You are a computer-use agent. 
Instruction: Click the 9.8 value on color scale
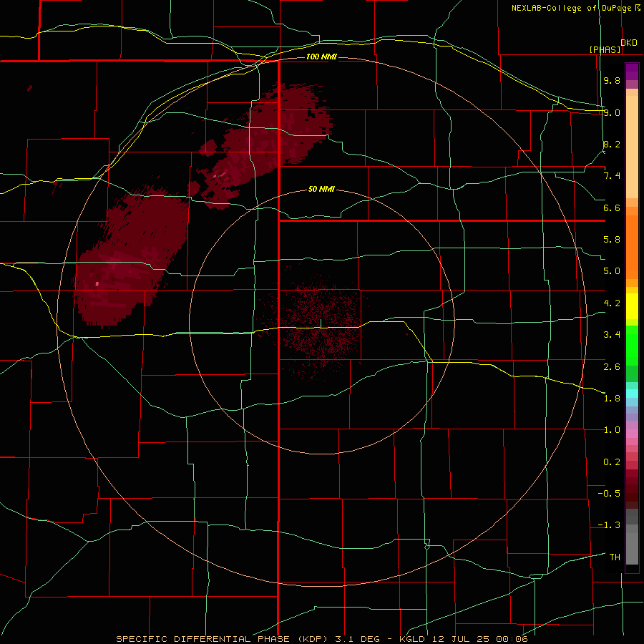[x=612, y=80]
